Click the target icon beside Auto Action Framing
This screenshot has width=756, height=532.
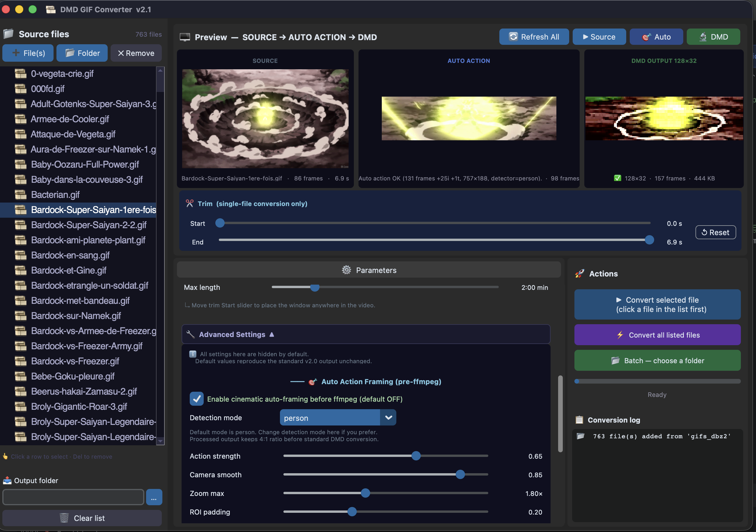tap(313, 382)
